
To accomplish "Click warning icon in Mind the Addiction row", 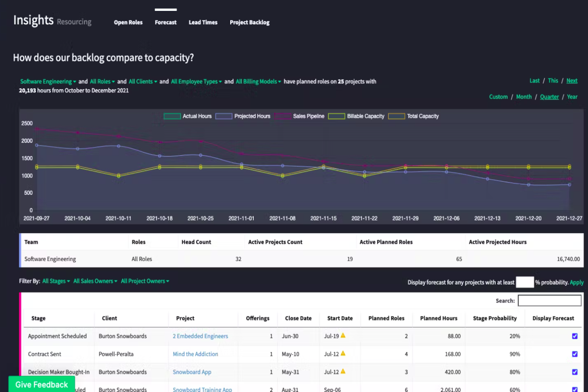I will point(343,353).
